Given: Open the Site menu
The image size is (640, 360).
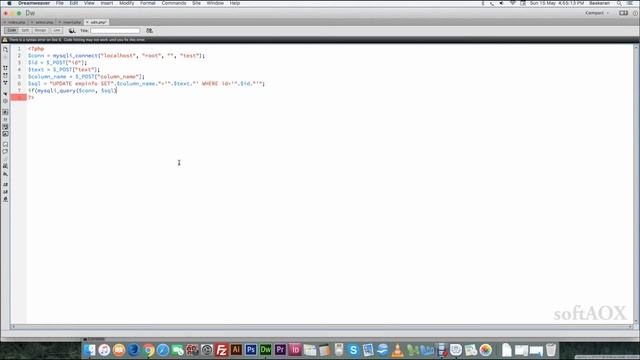Looking at the screenshot, I should (x=196, y=3).
